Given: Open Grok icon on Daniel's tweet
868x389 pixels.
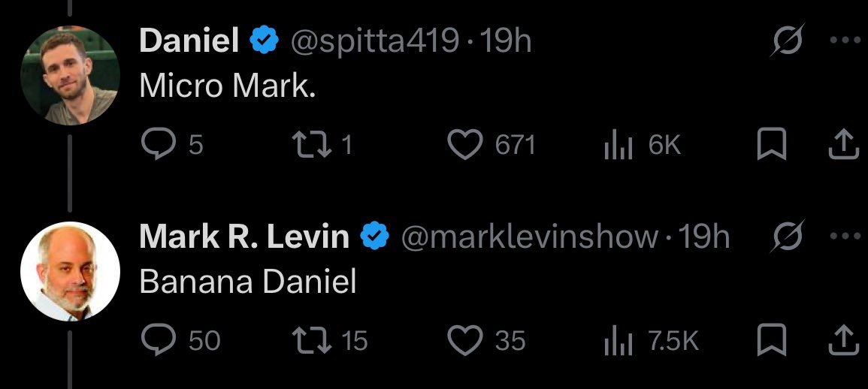Looking at the screenshot, I should pos(787,41).
